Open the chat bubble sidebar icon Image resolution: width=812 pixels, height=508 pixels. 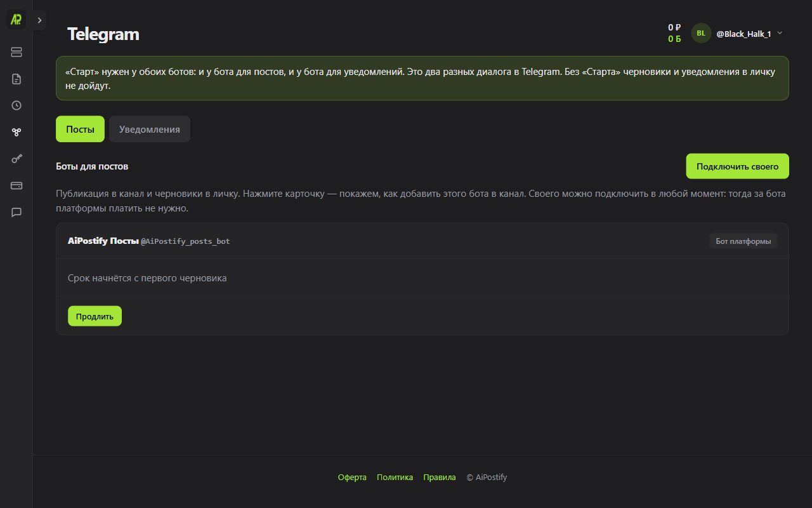16,212
